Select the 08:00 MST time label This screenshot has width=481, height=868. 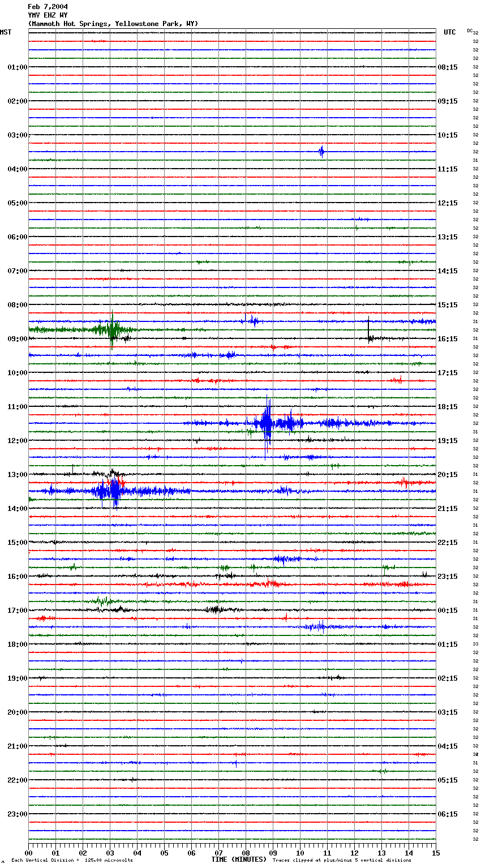[x=18, y=305]
